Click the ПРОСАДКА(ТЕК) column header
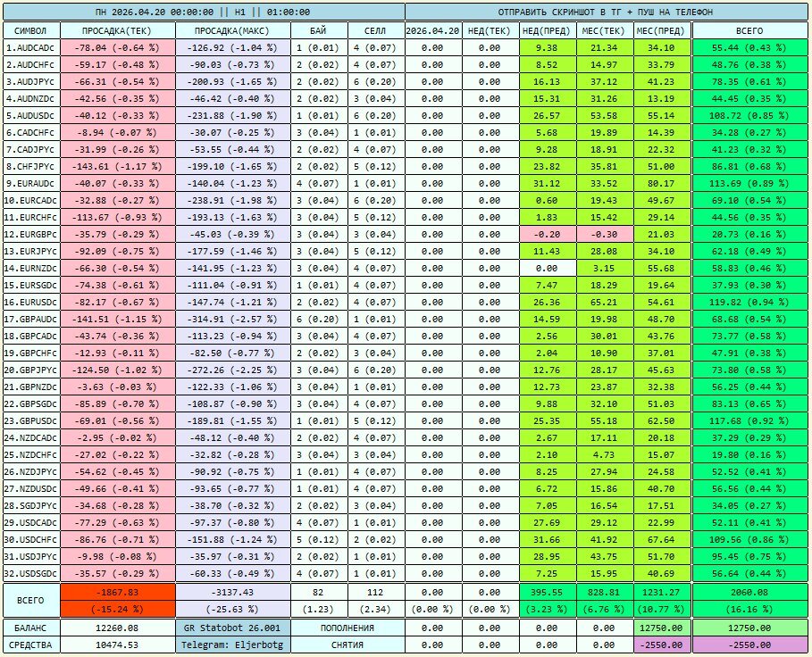This screenshot has width=812, height=657. point(118,30)
